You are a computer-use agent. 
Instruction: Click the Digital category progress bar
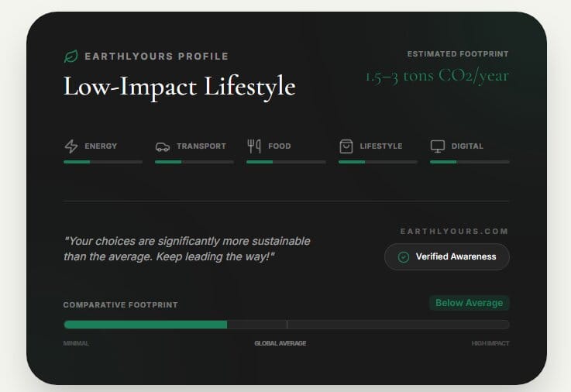coord(470,162)
